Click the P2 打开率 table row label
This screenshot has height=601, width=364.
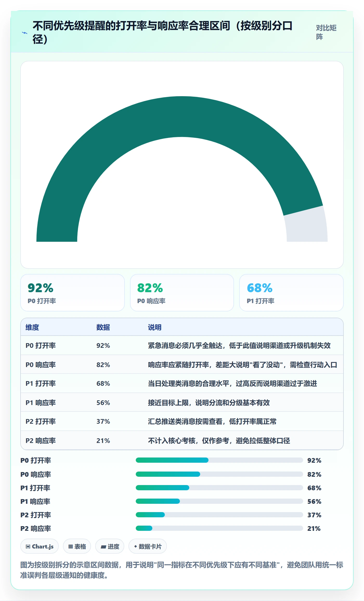[41, 421]
